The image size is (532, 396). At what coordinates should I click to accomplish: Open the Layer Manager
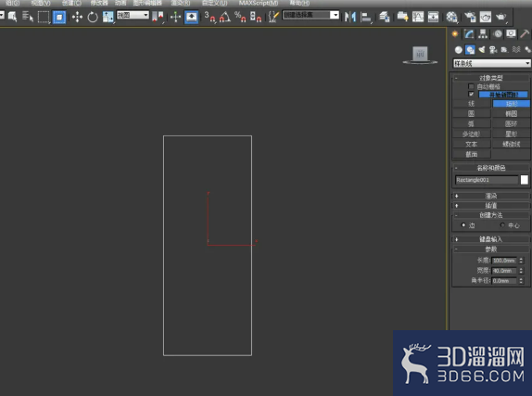click(384, 17)
